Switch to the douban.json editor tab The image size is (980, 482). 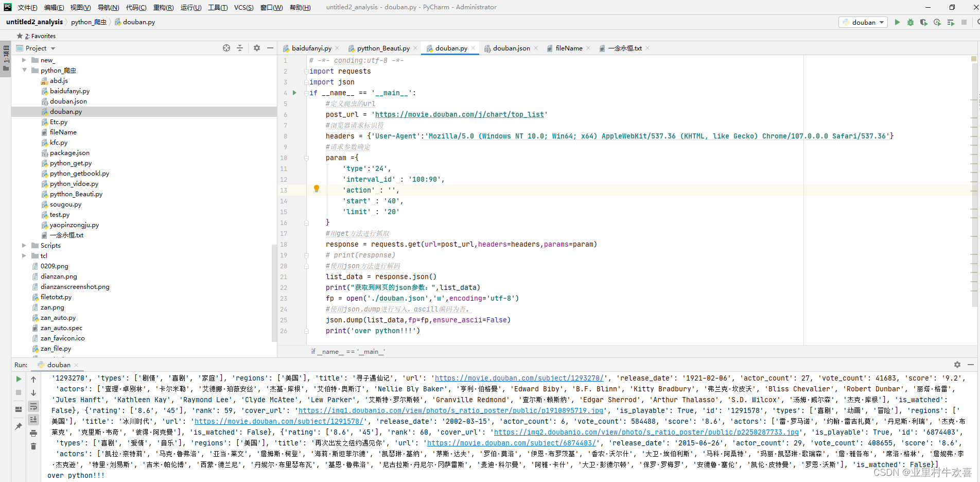511,48
